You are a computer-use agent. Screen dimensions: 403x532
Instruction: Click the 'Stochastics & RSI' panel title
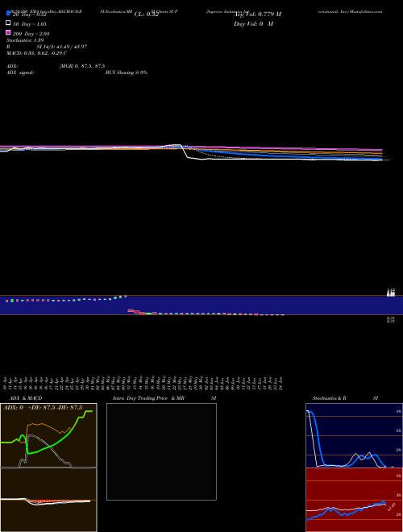(x=345, y=398)
